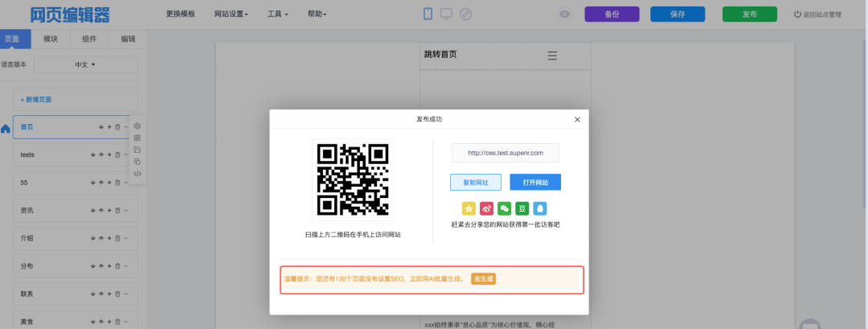This screenshot has height=329, width=868.
Task: Share via the yellow star QZone icon
Action: click(469, 208)
